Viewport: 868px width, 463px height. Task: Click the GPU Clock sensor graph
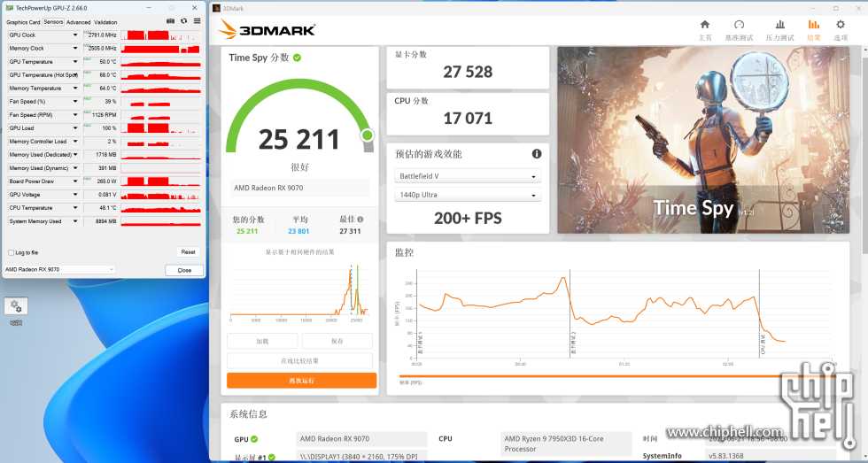[x=160, y=35]
